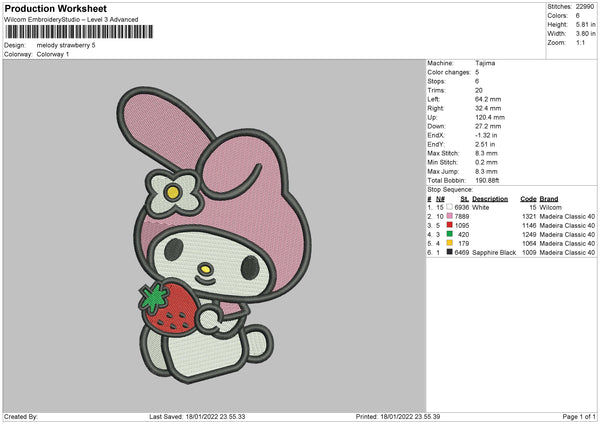Viewport: 600px width, 424px height.
Task: Select the EndX value "-1.32 in"
Action: pos(486,135)
